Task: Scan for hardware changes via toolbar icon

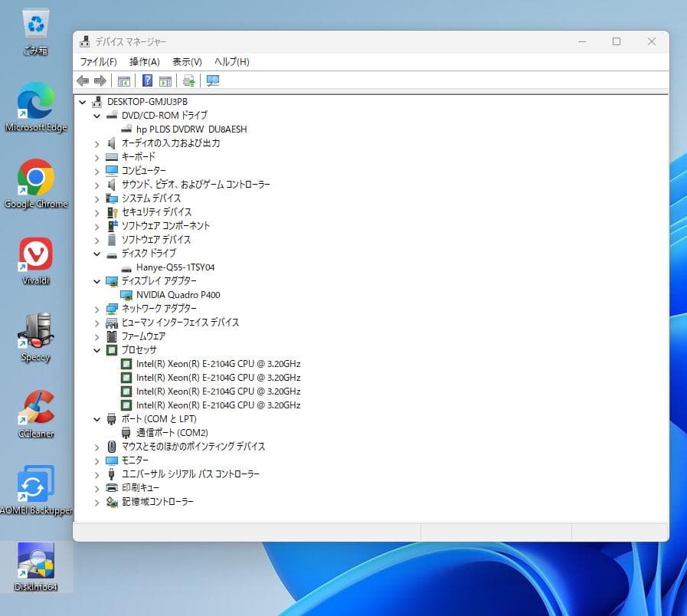Action: [211, 80]
